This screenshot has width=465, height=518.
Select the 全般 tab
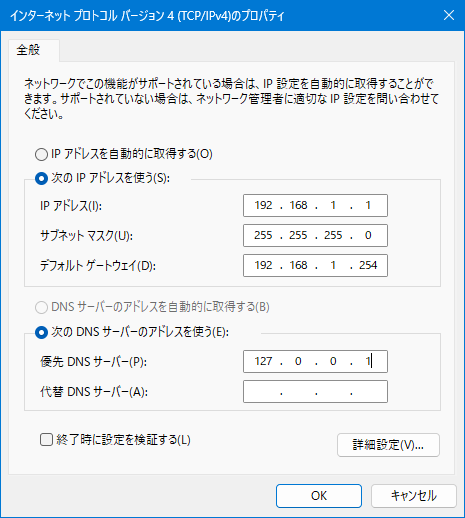tap(29, 50)
